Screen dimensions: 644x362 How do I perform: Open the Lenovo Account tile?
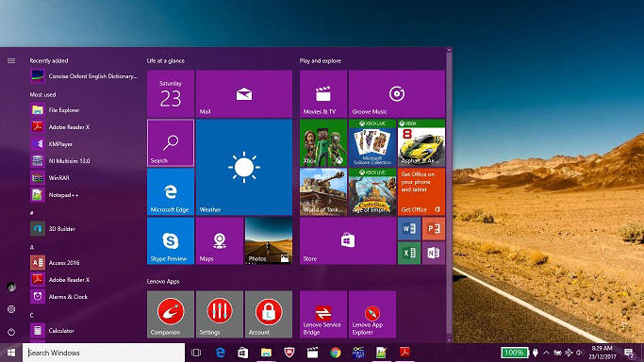(269, 314)
